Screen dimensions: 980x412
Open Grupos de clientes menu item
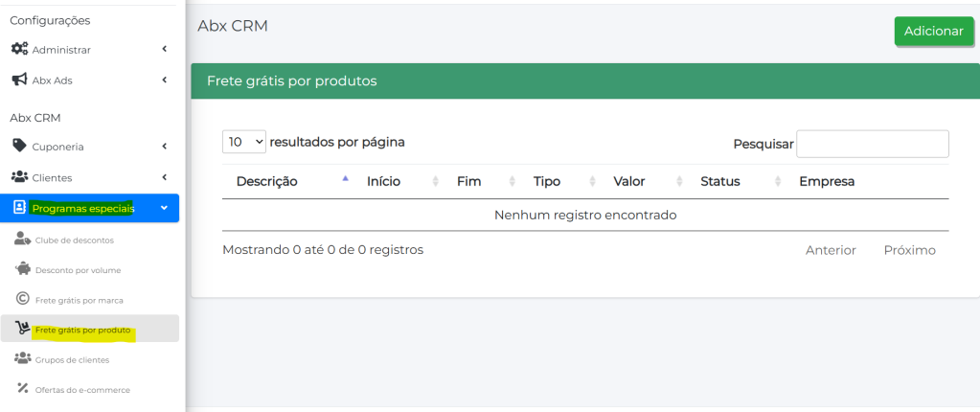click(73, 359)
